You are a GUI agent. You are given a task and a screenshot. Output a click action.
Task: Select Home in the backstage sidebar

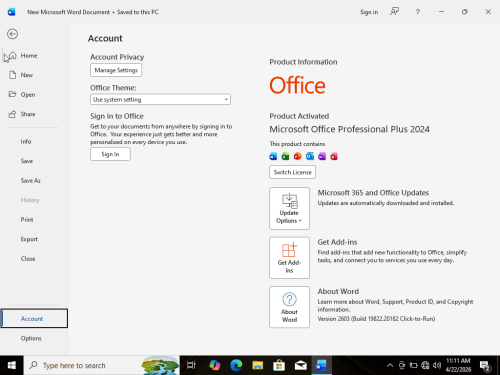[x=29, y=56]
